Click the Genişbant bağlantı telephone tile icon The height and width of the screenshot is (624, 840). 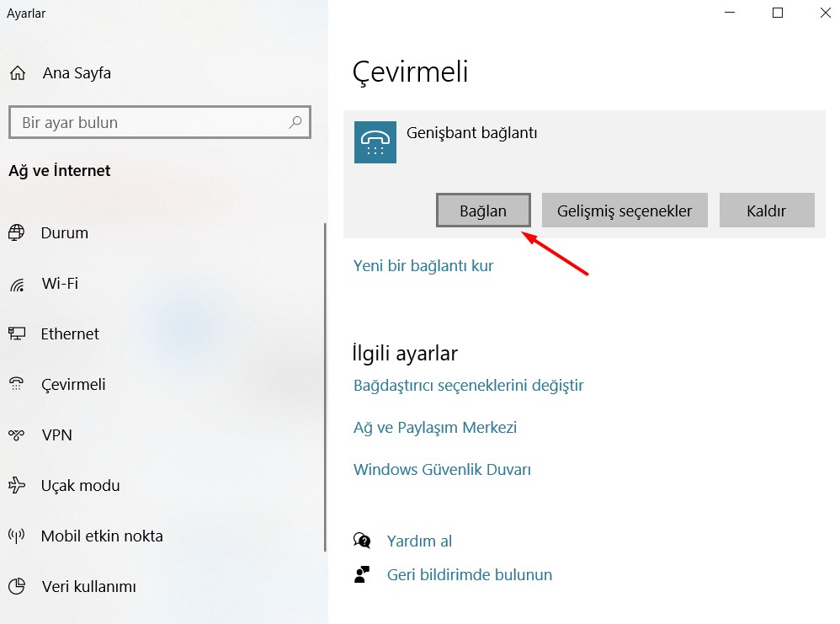tap(375, 142)
